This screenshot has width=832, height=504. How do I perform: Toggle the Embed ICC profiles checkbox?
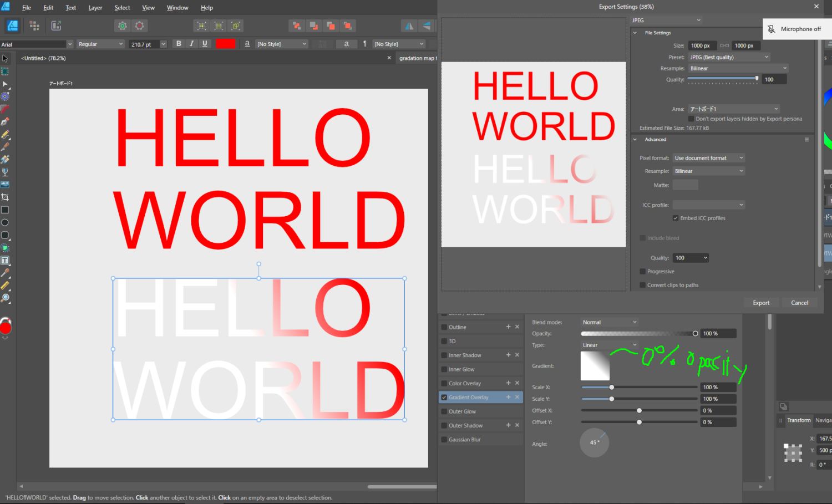coord(676,218)
